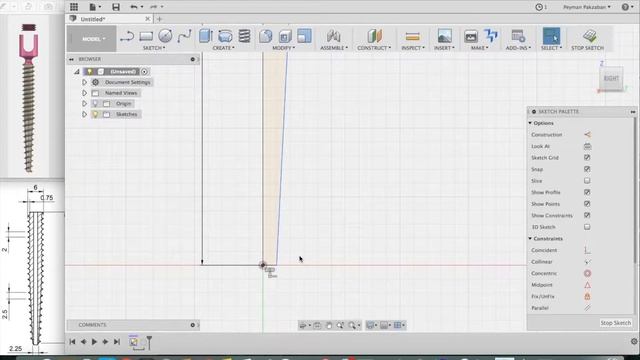Viewport: 640px width, 360px height.
Task: Open the ASSEMBLE menu
Action: pyautogui.click(x=334, y=48)
